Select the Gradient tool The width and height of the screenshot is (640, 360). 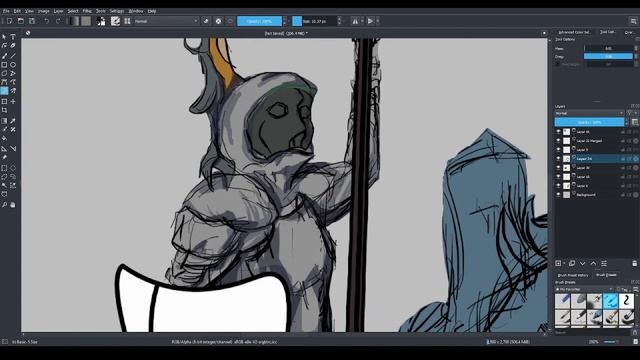tap(4, 121)
